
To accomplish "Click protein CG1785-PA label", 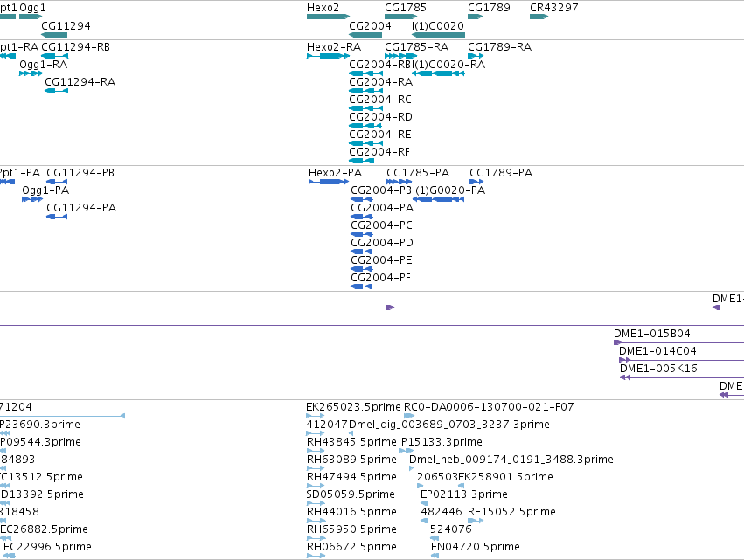I will click(x=418, y=173).
